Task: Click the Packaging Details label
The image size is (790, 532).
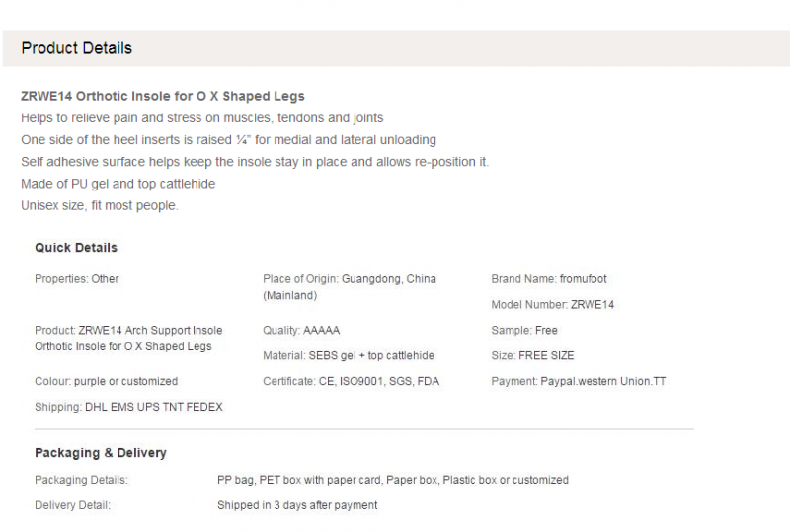Action: click(x=81, y=480)
